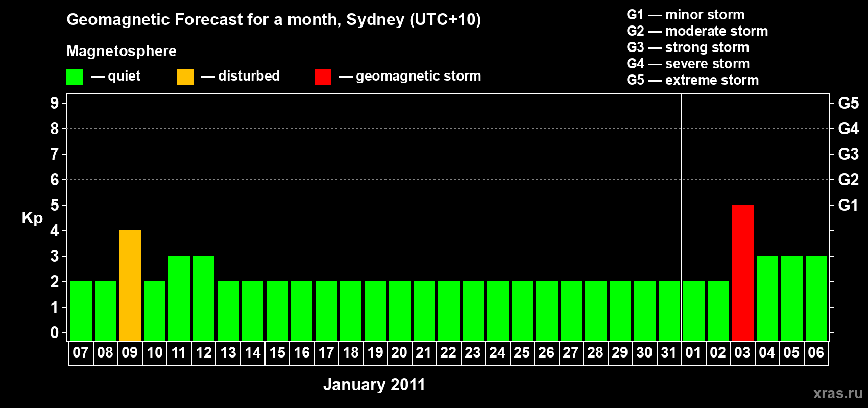This screenshot has width=868, height=408.
Task: Click the 'G3 — strong storm' legend line
Action: [688, 47]
